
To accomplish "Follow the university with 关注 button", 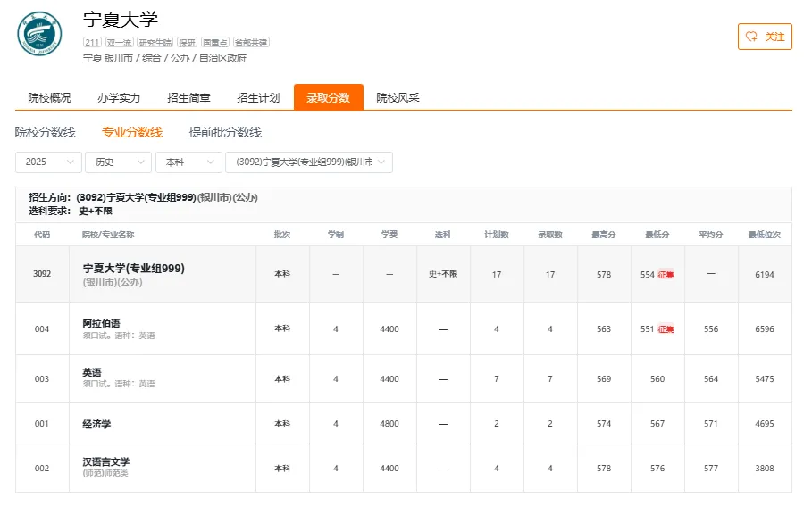I will (x=765, y=37).
